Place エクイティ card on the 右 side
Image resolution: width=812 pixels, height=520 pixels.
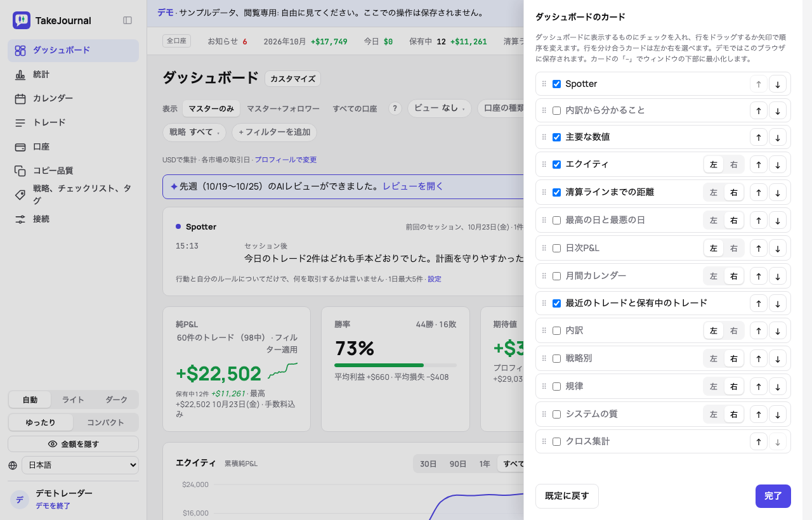734,165
